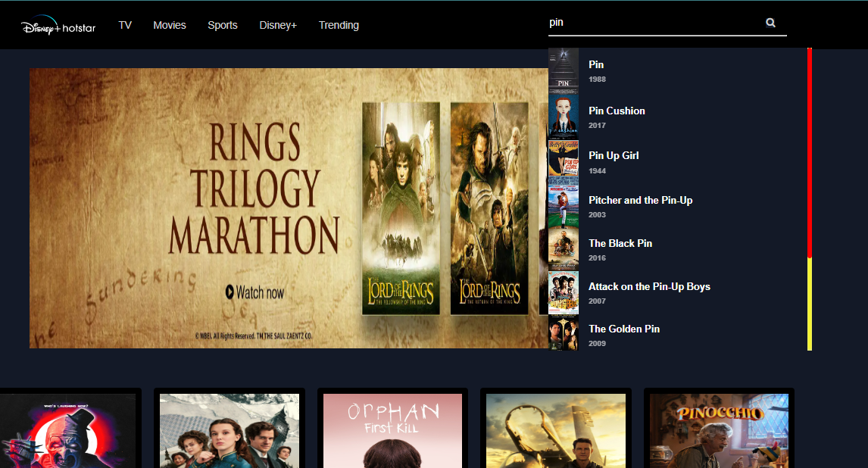Click the Watch now text on banner
868x468 pixels.
click(261, 292)
